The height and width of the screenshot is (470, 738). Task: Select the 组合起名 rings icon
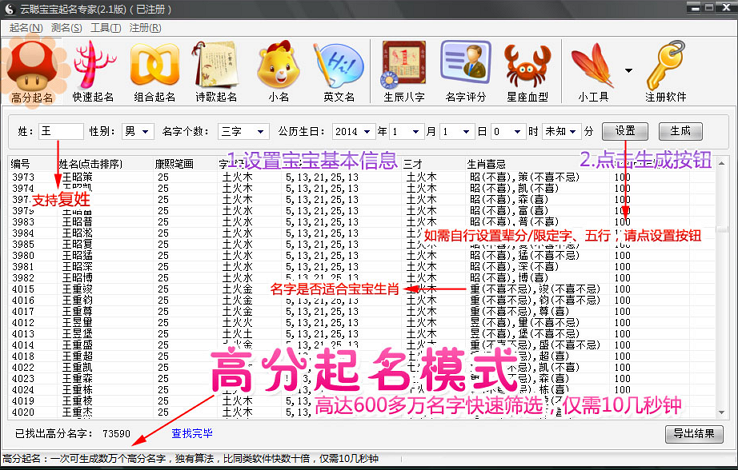pyautogui.click(x=154, y=72)
